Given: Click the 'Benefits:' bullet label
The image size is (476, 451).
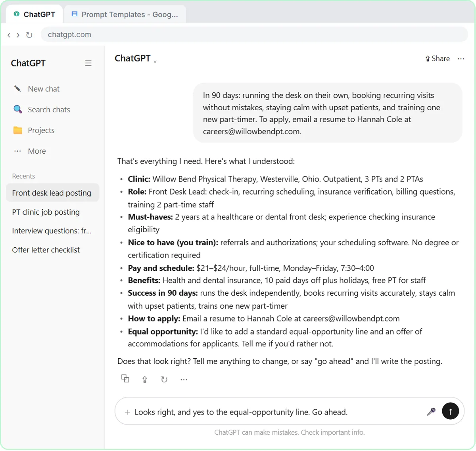Looking at the screenshot, I should click(144, 281).
